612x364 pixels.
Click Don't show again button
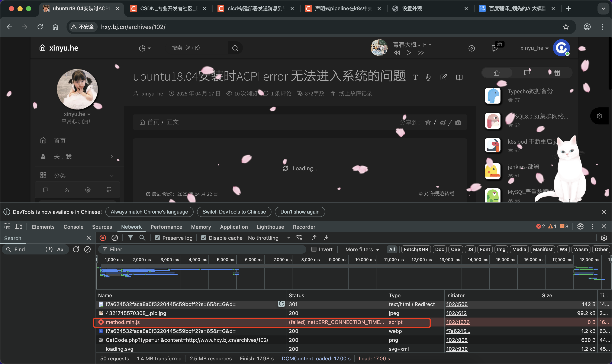click(x=300, y=212)
